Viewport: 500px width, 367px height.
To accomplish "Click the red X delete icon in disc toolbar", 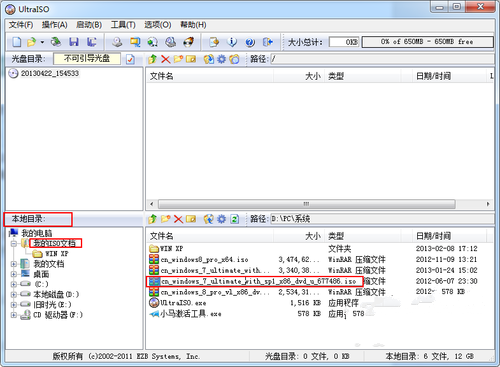I will click(x=165, y=59).
